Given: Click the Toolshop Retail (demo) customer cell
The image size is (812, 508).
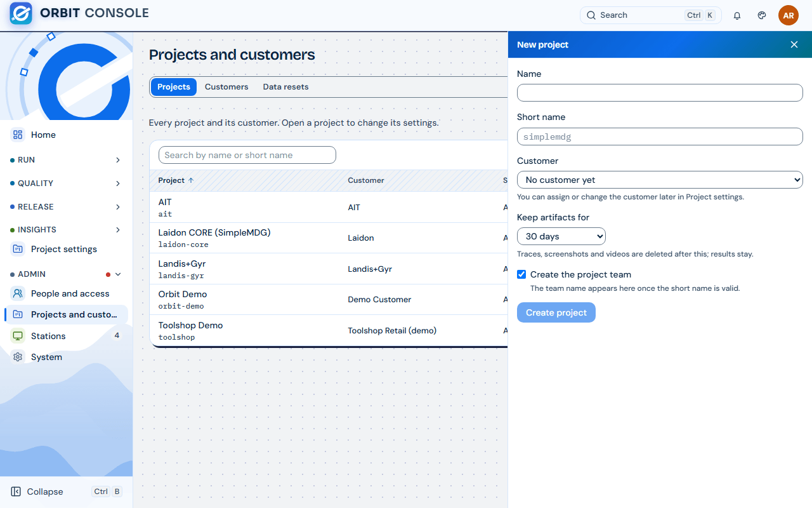Looking at the screenshot, I should 392,330.
